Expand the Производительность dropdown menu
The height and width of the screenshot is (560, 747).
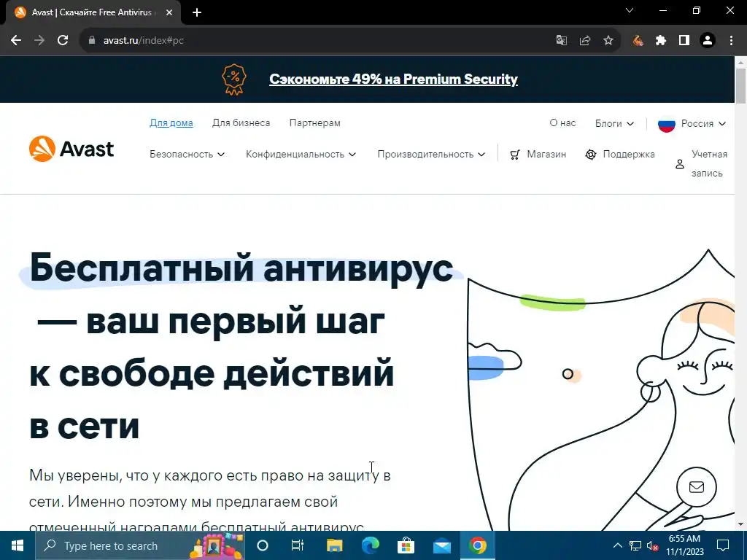(431, 155)
